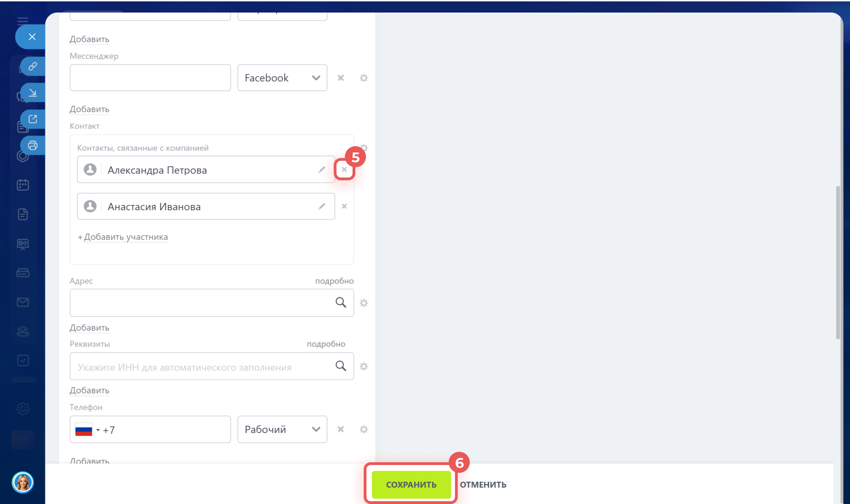Click подробно next to Адрес
Viewport: 850px width, 504px height.
click(x=334, y=281)
